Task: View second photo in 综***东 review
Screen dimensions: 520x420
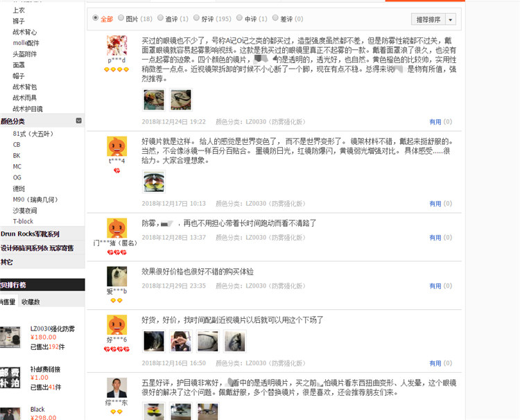Action: click(181, 411)
